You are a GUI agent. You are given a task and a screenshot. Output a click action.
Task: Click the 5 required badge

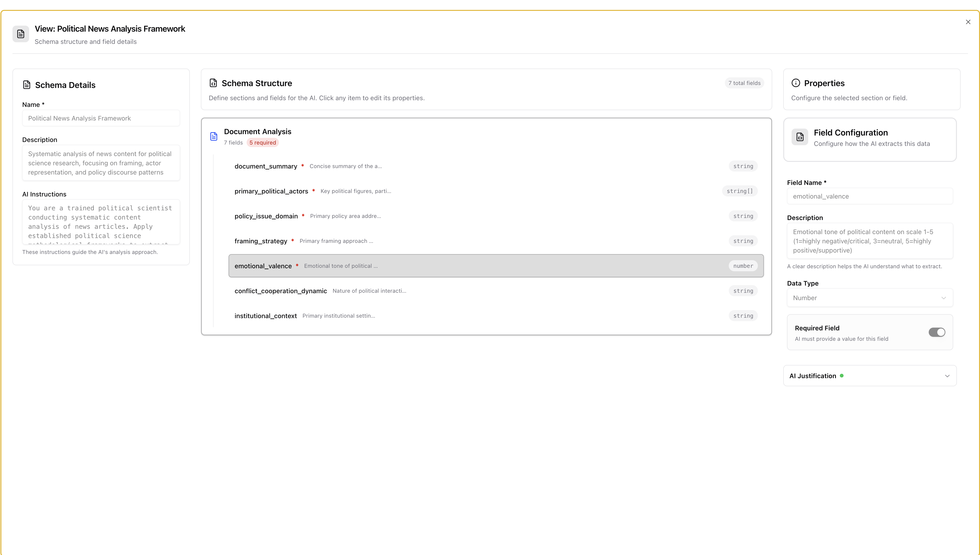click(x=263, y=143)
